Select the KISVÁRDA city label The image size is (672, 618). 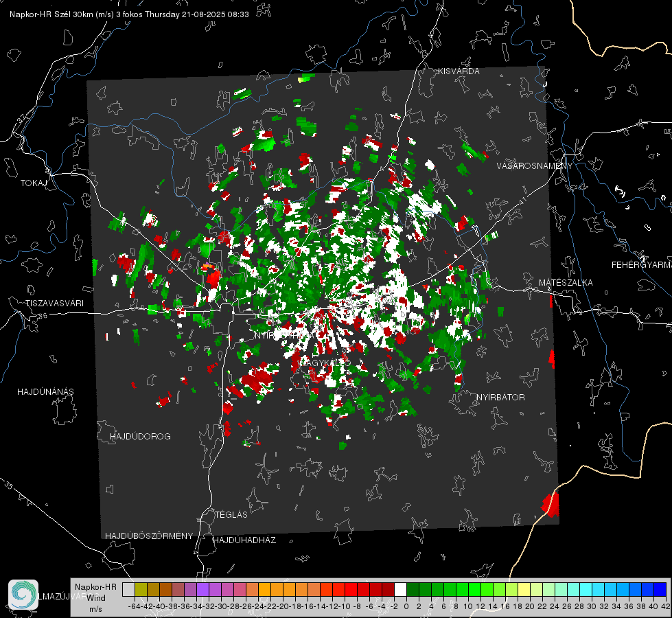coord(459,71)
